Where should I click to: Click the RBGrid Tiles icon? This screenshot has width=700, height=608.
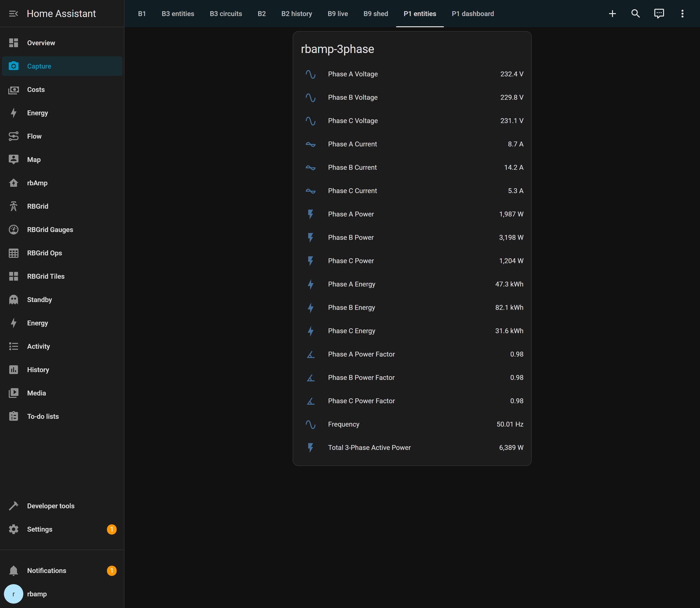click(x=13, y=276)
